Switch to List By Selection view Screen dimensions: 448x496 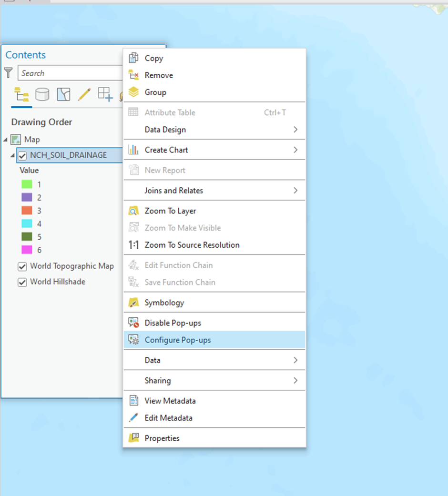click(63, 94)
